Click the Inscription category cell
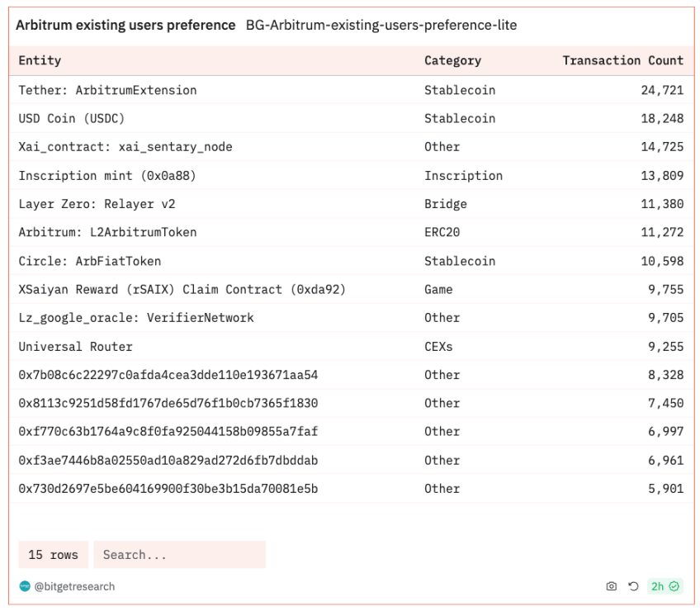700x611 pixels. point(463,176)
